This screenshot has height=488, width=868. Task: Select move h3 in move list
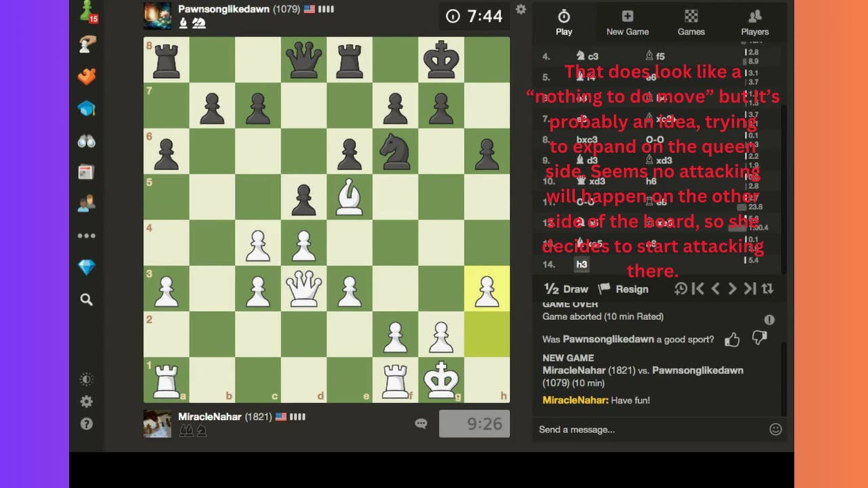point(581,264)
